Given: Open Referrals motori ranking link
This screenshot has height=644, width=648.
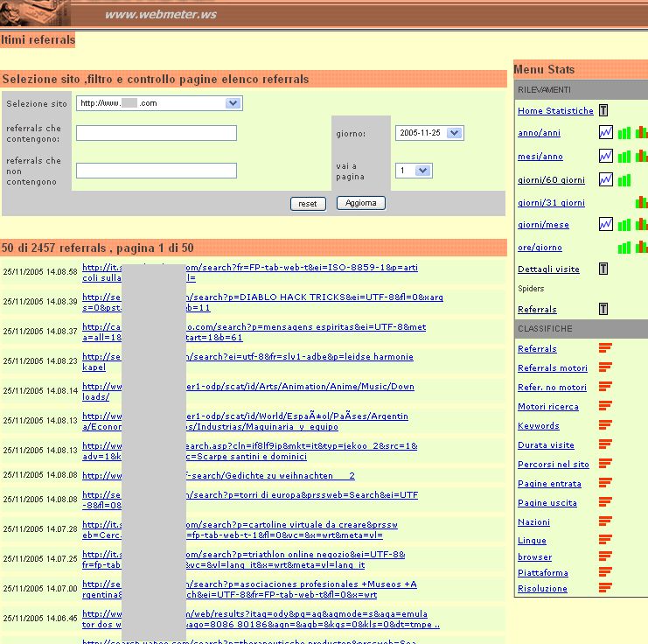Looking at the screenshot, I should click(x=553, y=367).
